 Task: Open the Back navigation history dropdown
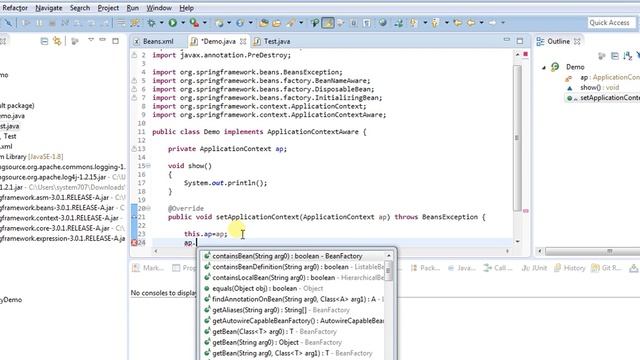(x=482, y=23)
